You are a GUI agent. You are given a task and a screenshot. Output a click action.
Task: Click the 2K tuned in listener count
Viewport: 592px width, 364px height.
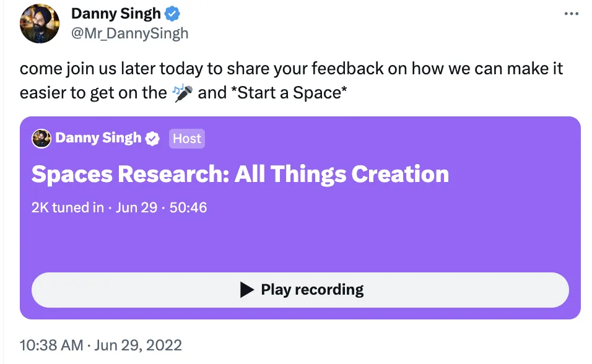point(67,207)
